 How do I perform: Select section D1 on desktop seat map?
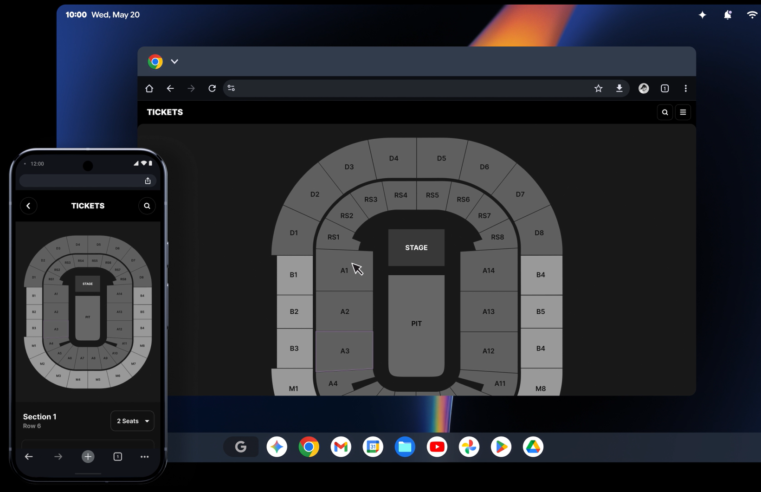[294, 233]
